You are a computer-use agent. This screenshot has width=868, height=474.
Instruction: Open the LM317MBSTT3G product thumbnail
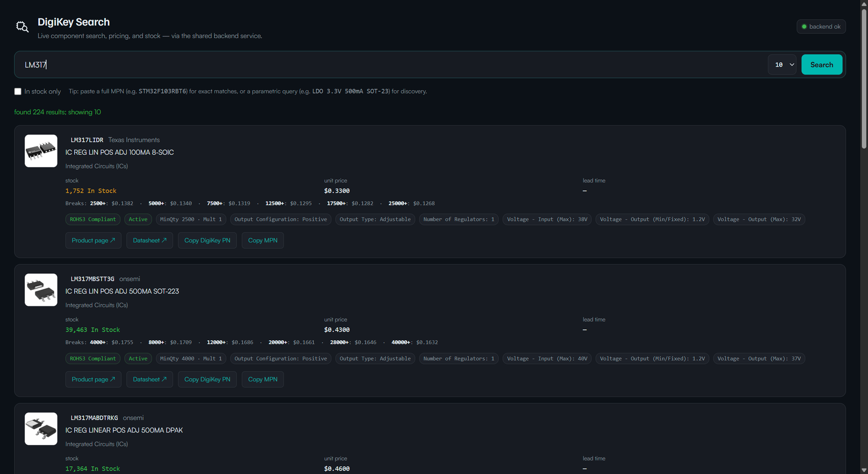click(x=41, y=290)
